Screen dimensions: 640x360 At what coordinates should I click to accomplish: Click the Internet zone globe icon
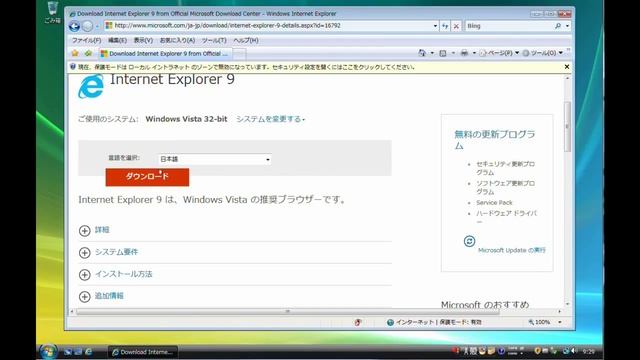390,322
